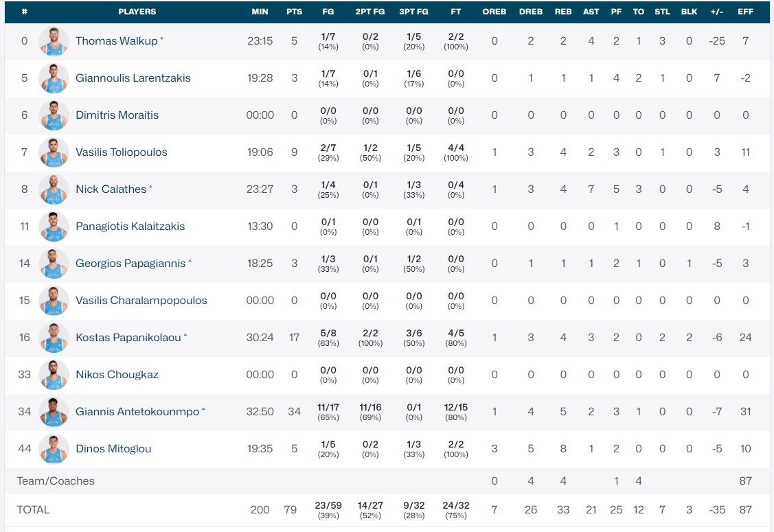774x532 pixels.
Task: Select the TO column header
Action: 638,12
